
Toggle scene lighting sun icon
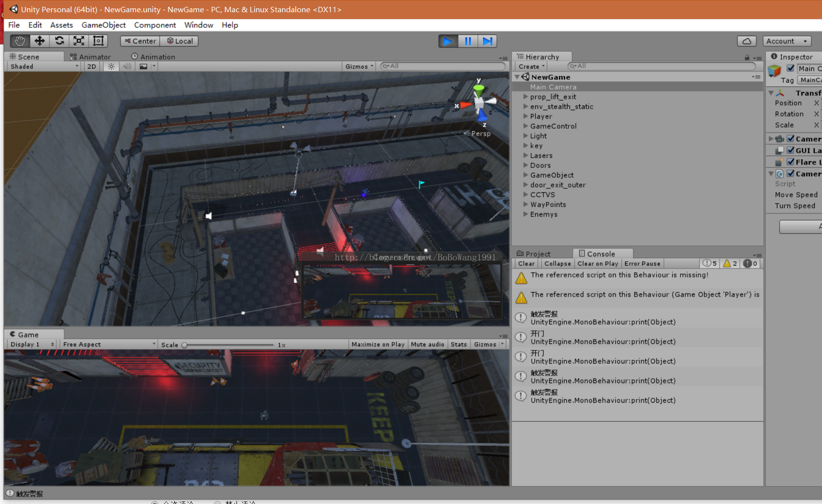[x=111, y=67]
